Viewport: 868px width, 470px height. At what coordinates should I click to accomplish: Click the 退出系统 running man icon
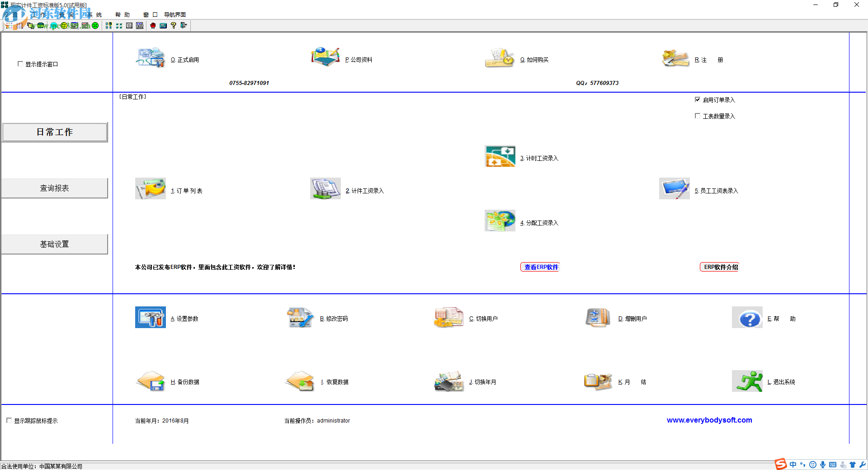747,381
